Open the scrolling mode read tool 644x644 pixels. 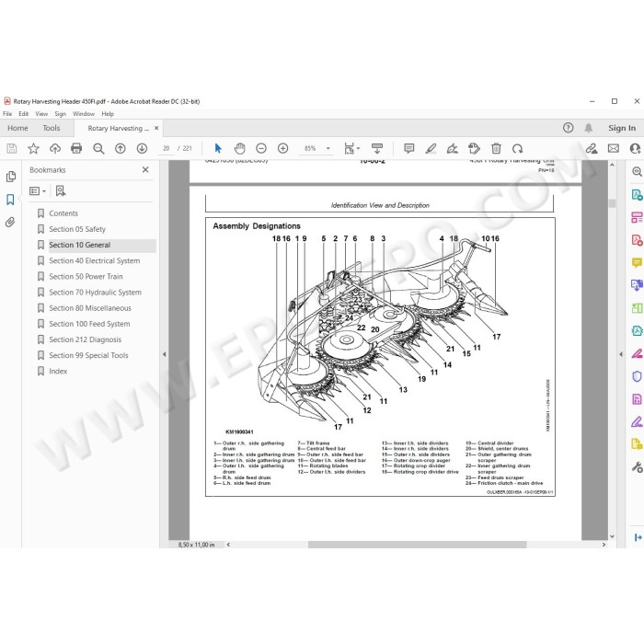tap(377, 148)
